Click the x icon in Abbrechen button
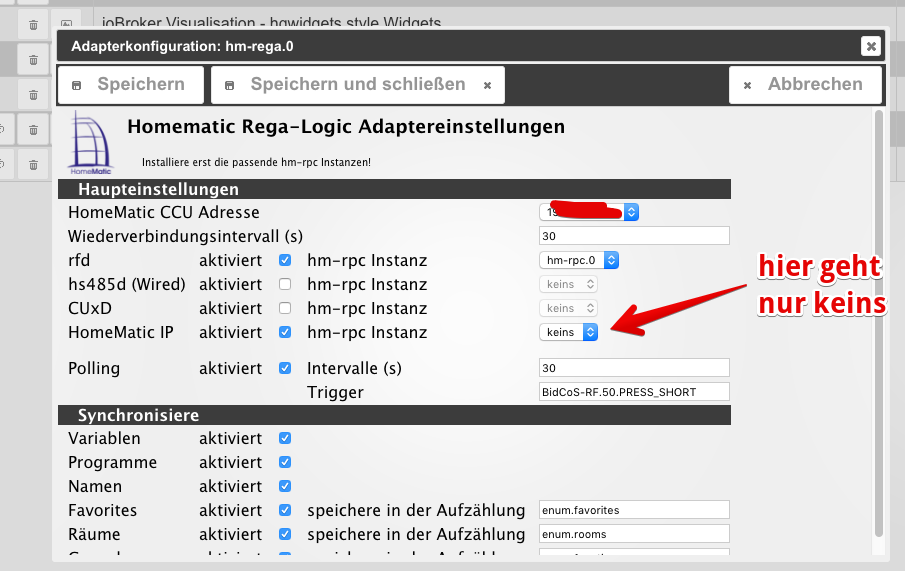905x571 pixels. tap(747, 85)
